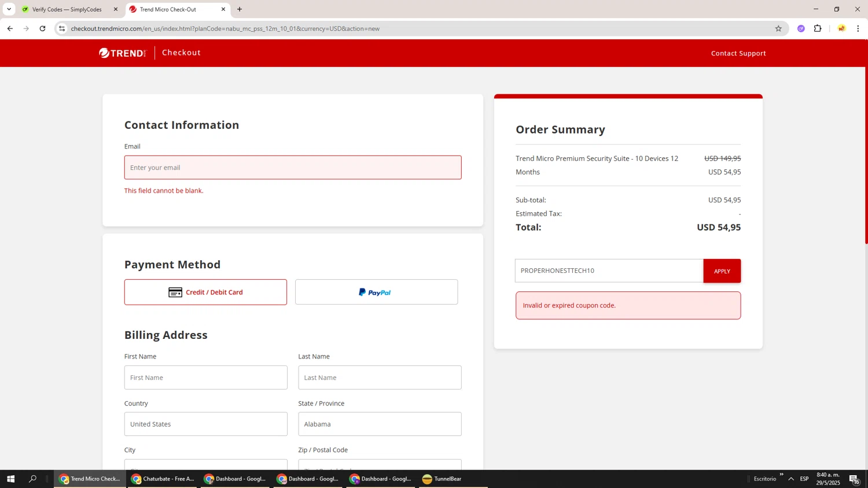
Task: Go back to previous page
Action: 10,28
